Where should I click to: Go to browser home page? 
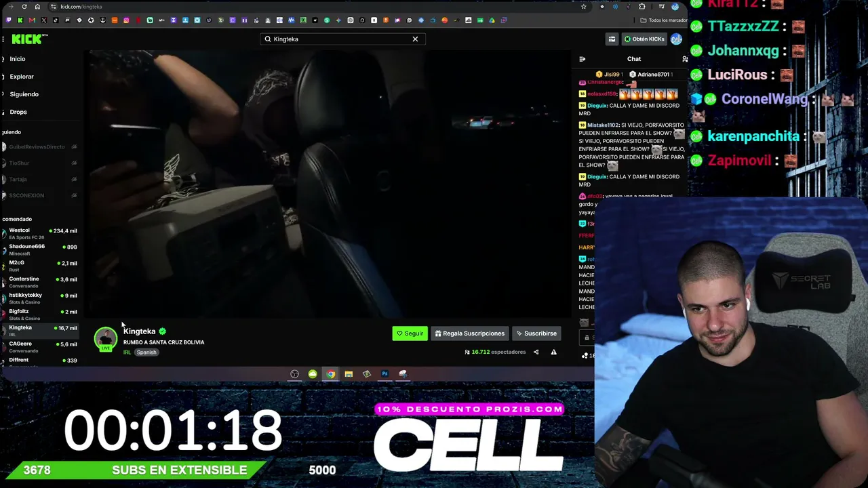pos(37,7)
